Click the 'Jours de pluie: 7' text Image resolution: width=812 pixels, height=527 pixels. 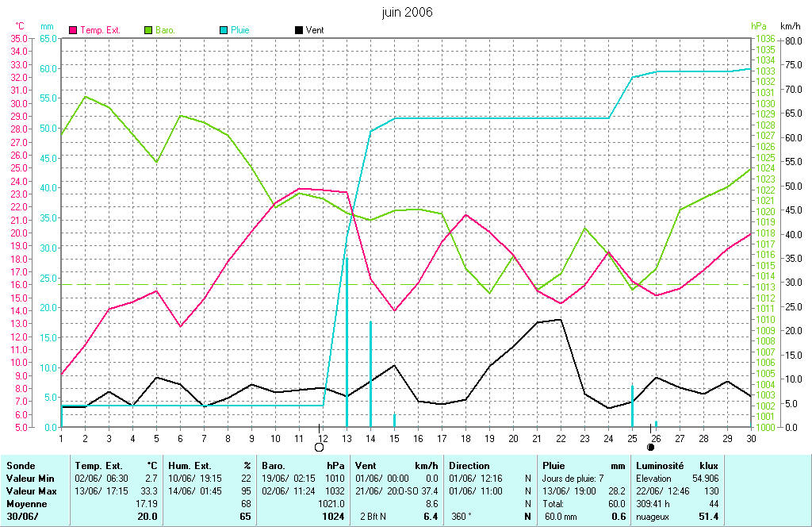click(x=573, y=479)
